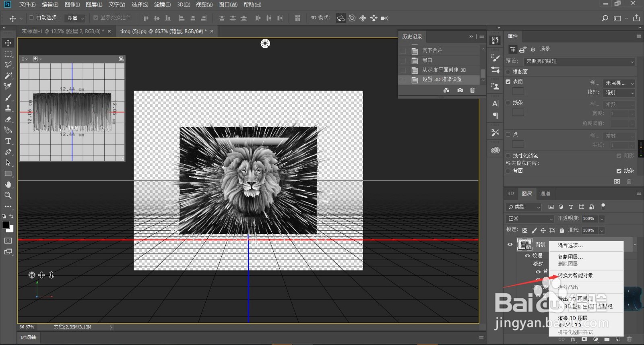Enable the Points checkbox in Properties
This screenshot has width=644, height=345.
[x=508, y=134]
